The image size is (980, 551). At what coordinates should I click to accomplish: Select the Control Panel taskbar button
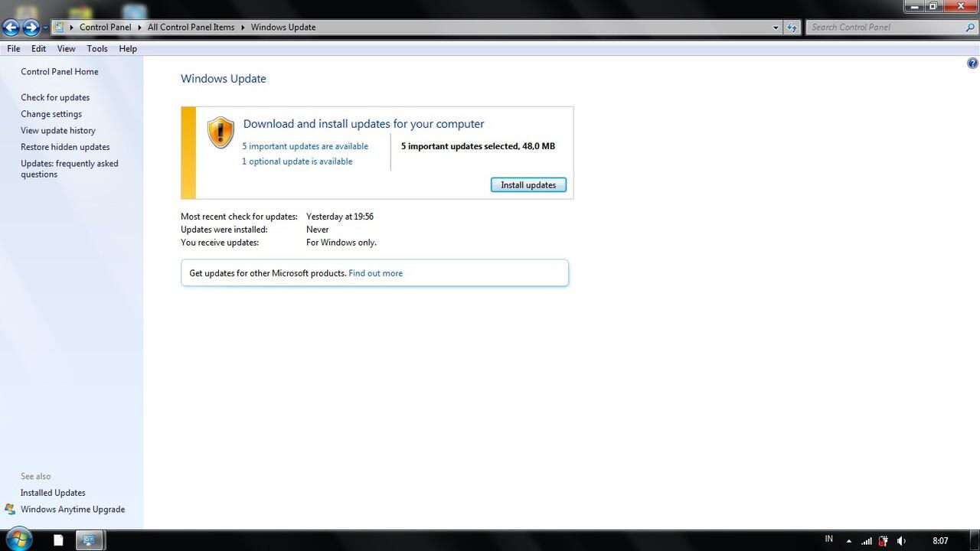tap(89, 540)
